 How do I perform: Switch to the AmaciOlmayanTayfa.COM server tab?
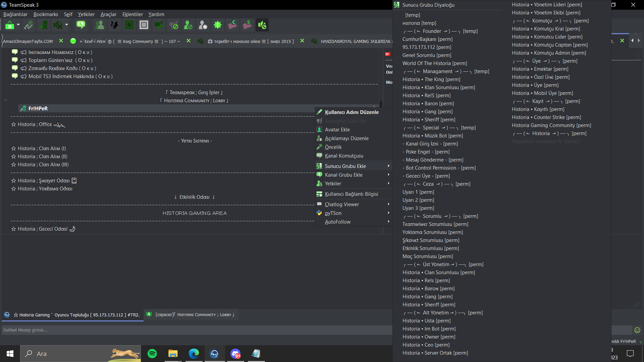pyautogui.click(x=28, y=41)
